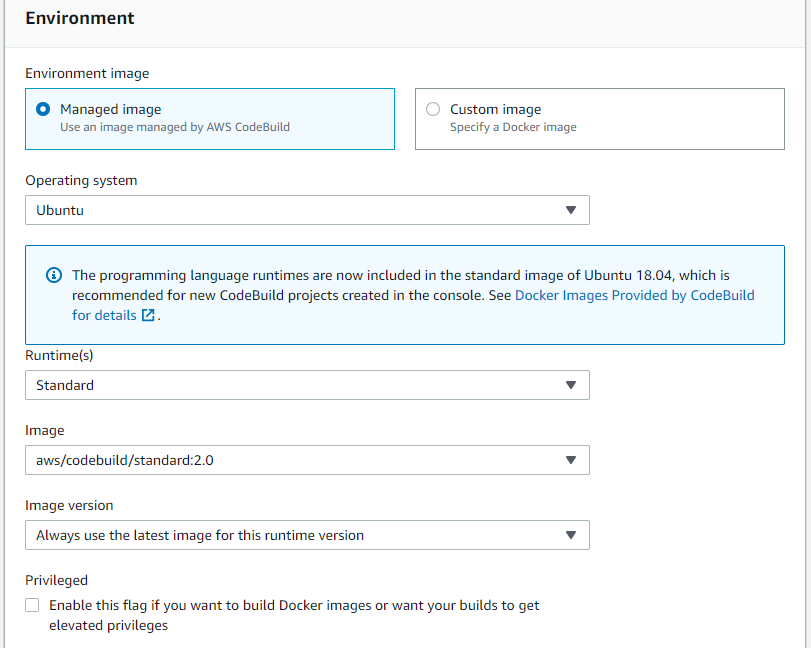Click the Image version dropdown arrow icon
811x648 pixels.
click(x=570, y=535)
